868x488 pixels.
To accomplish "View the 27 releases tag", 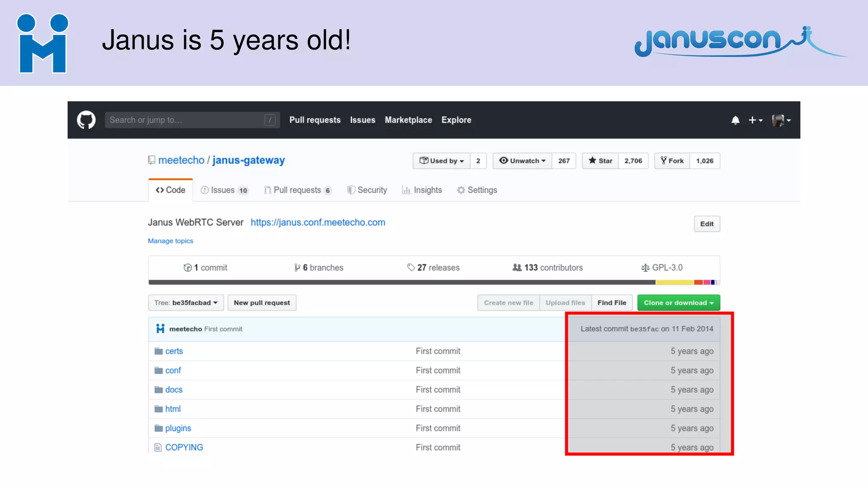I will click(433, 268).
